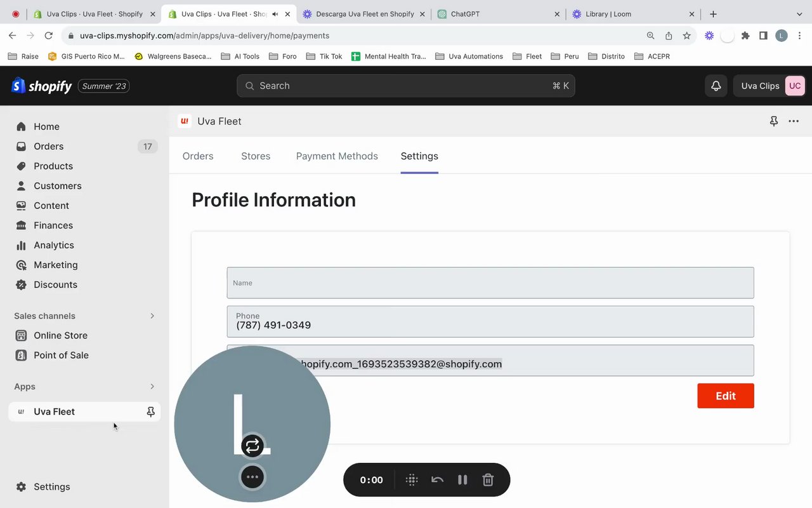The height and width of the screenshot is (508, 812).
Task: Open the Chrome extensions puzzle icon
Action: [x=745, y=36]
